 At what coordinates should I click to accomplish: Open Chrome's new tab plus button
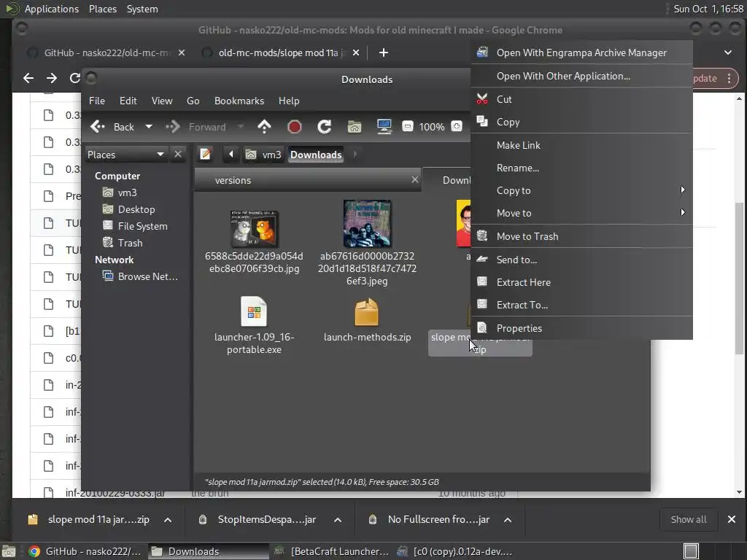click(x=384, y=52)
